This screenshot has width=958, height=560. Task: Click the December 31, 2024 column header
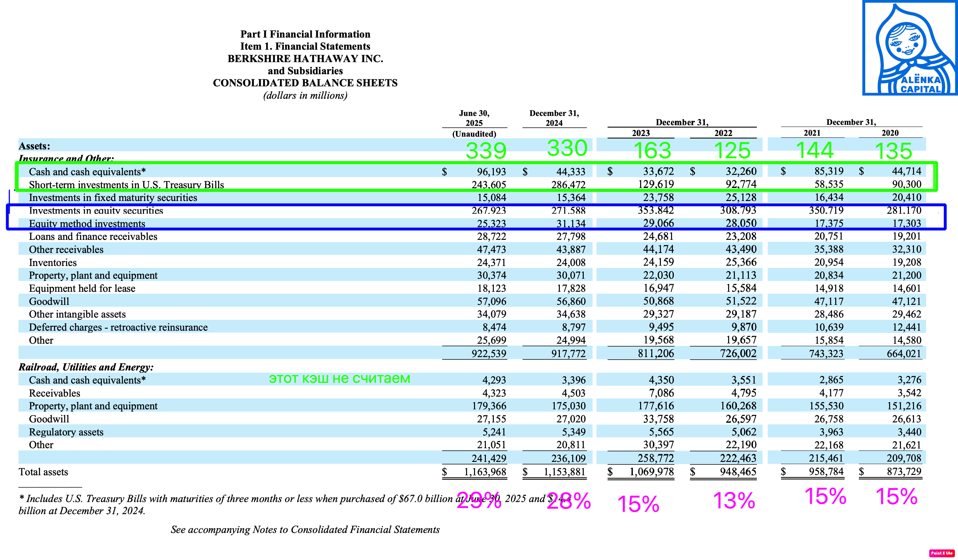(554, 118)
